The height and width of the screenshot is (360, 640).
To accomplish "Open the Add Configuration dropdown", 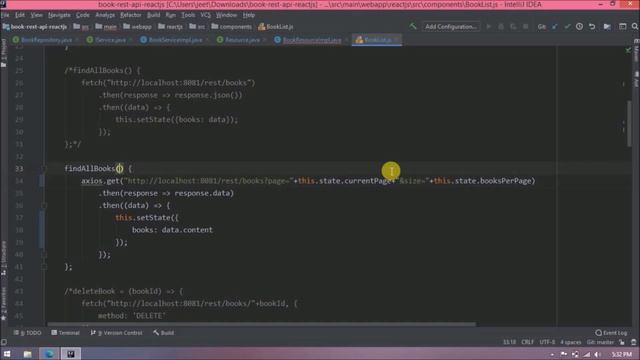I will click(x=451, y=27).
